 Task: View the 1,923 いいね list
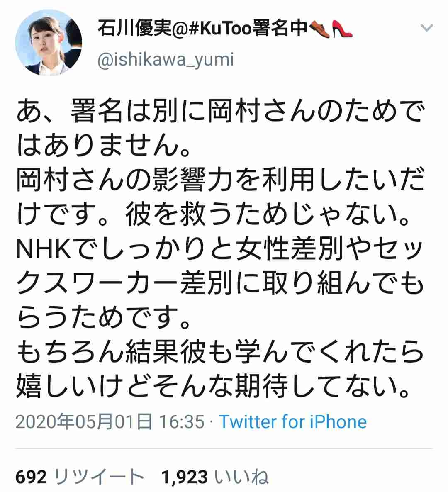pyautogui.click(x=215, y=477)
